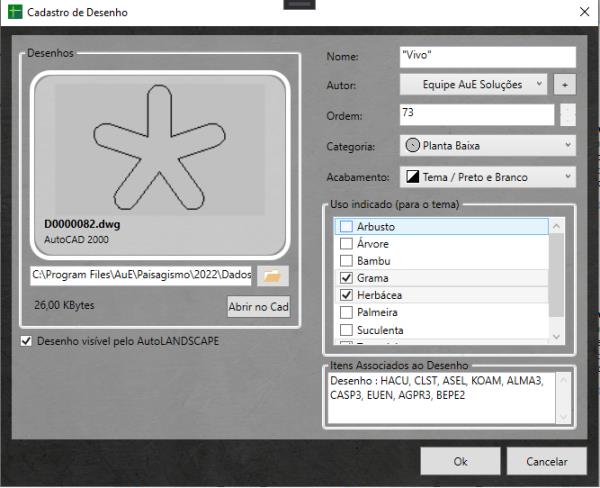Uncheck the Herbácea option
This screenshot has width=600, height=488.
point(347,295)
